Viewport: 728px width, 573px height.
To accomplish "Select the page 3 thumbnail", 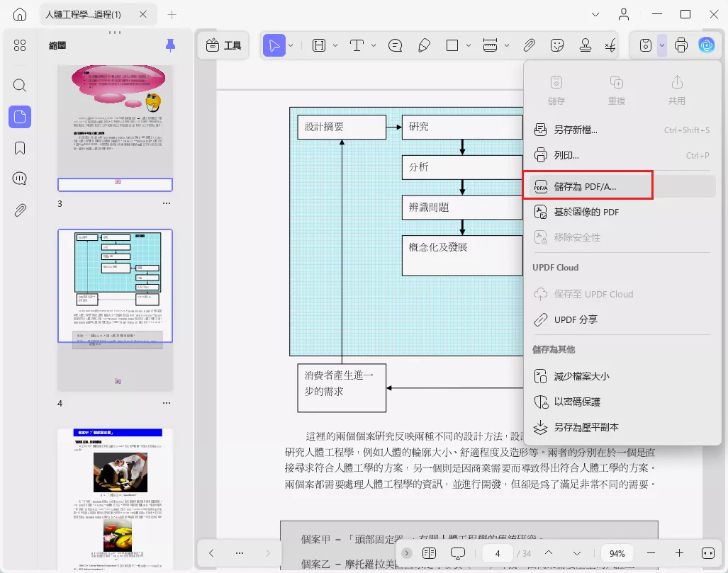I will pos(115,127).
